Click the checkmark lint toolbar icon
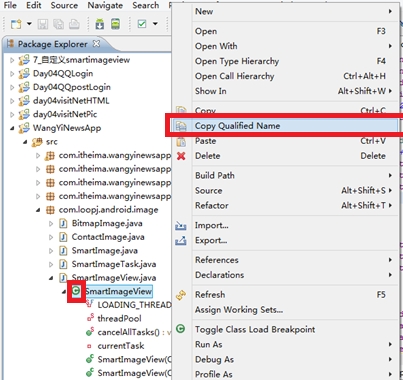Screen dimensions: 403x380 pyautogui.click(x=142, y=24)
